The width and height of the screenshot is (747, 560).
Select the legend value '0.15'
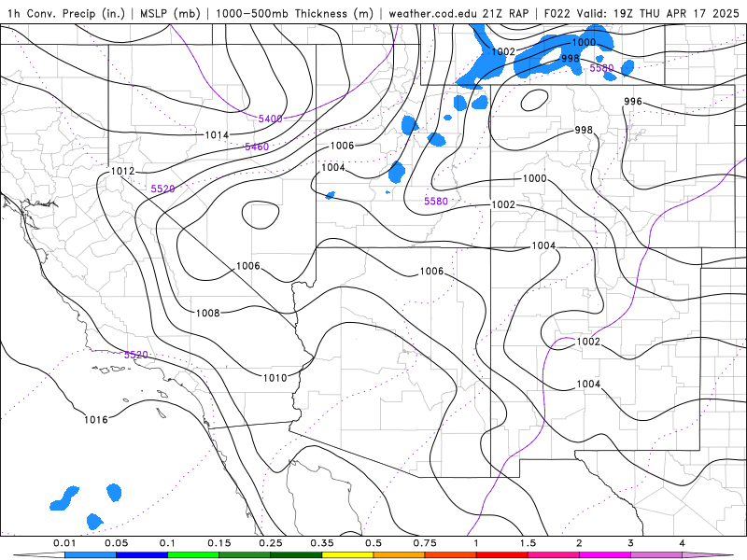[219, 543]
